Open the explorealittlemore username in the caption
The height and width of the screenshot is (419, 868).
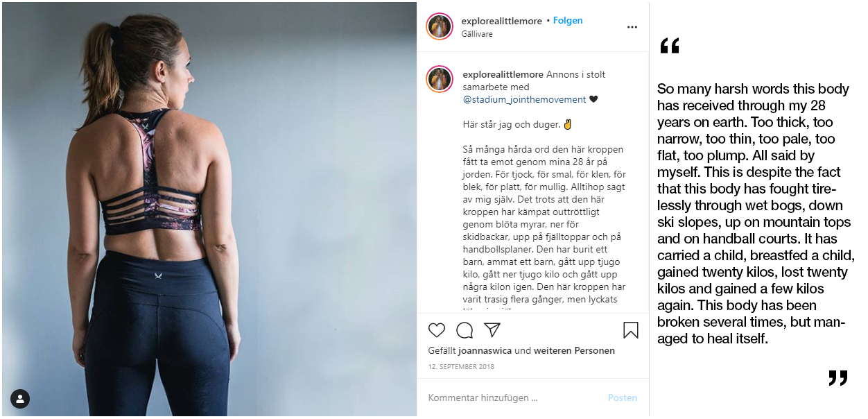503,74
